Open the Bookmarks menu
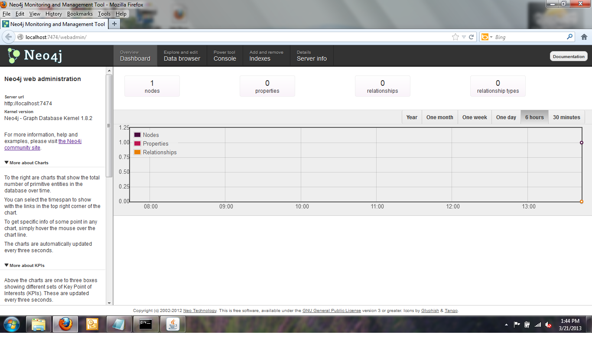 pyautogui.click(x=80, y=14)
